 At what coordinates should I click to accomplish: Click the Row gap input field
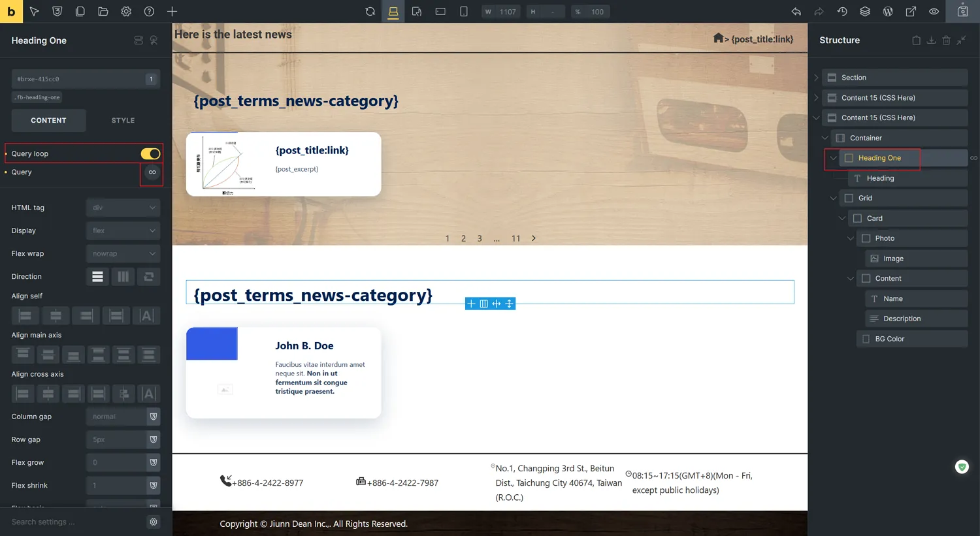(x=116, y=439)
